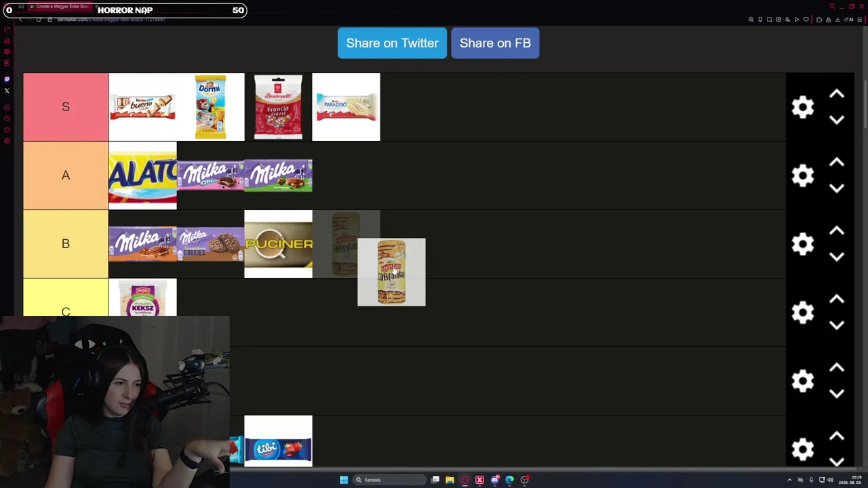Select the Tibi chocolate bar thumbnail
The image size is (868, 488).
click(278, 441)
